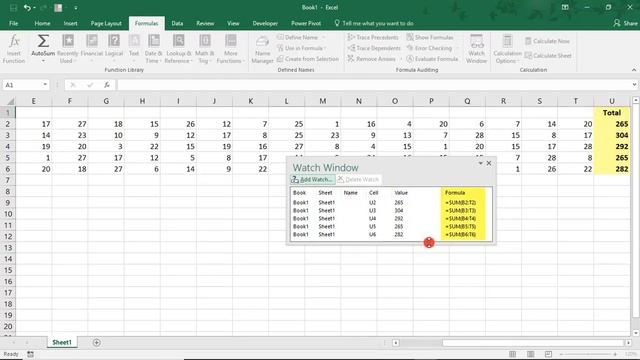Select the Sheet1 tab
640x360 pixels.
pyautogui.click(x=62, y=342)
